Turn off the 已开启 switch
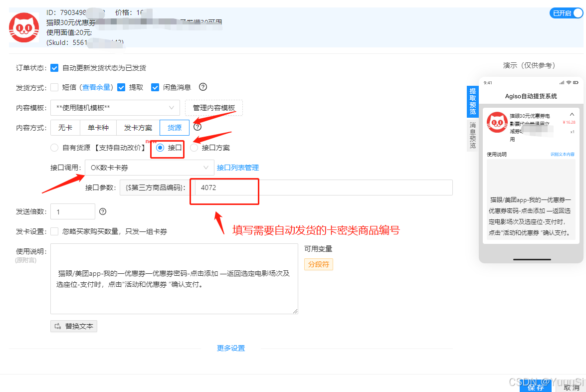 pyautogui.click(x=566, y=13)
